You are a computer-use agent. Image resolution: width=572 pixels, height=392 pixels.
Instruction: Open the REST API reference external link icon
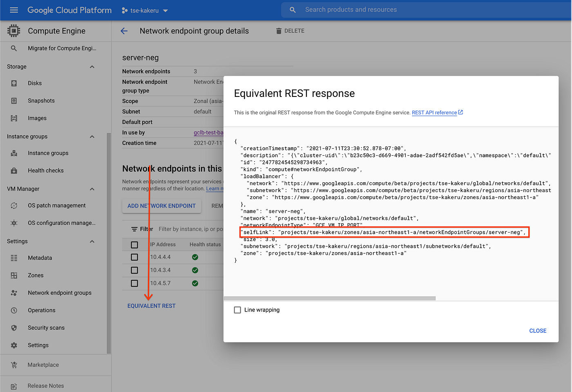pyautogui.click(x=460, y=112)
